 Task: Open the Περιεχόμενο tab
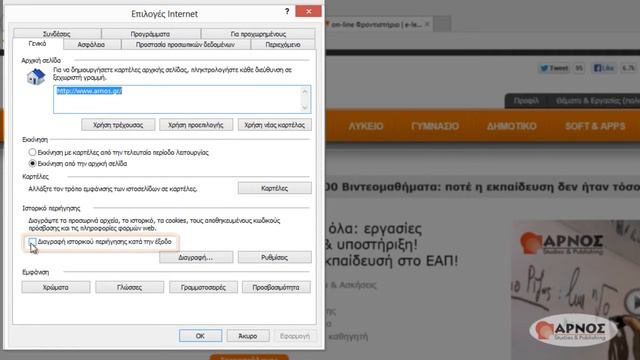click(283, 44)
